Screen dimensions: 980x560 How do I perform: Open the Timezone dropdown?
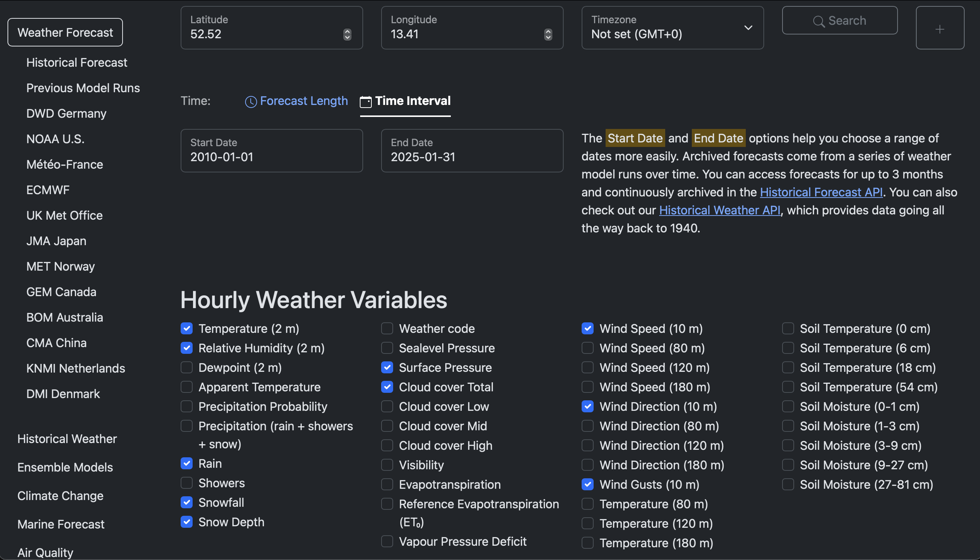[672, 28]
